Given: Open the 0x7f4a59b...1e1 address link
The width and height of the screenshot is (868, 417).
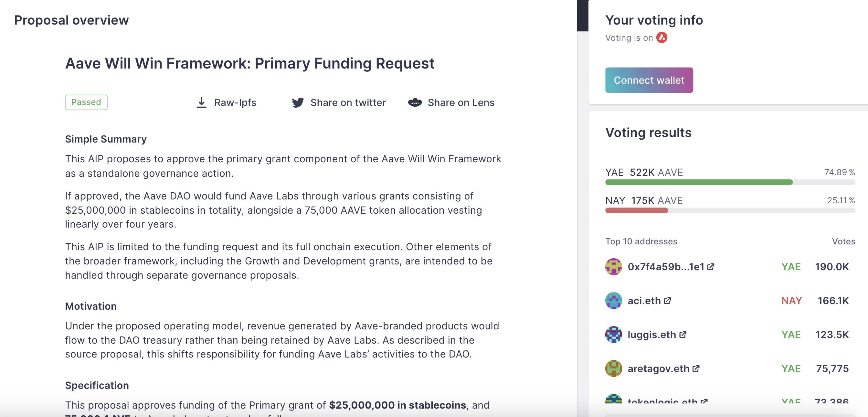Looking at the screenshot, I should click(x=666, y=267).
